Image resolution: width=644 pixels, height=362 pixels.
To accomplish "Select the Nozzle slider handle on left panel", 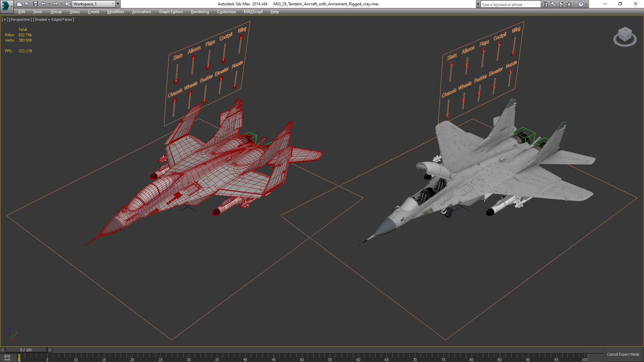I will point(235,86).
